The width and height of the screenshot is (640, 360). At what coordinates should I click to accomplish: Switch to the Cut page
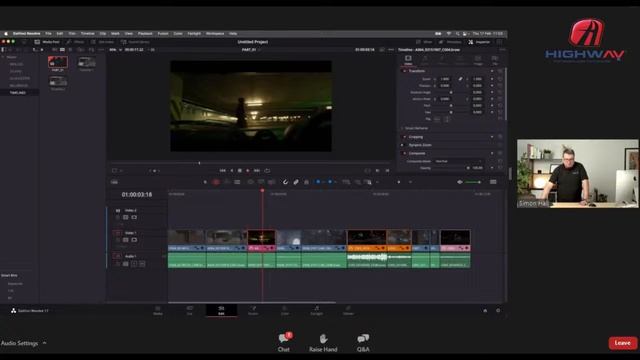(x=190, y=310)
